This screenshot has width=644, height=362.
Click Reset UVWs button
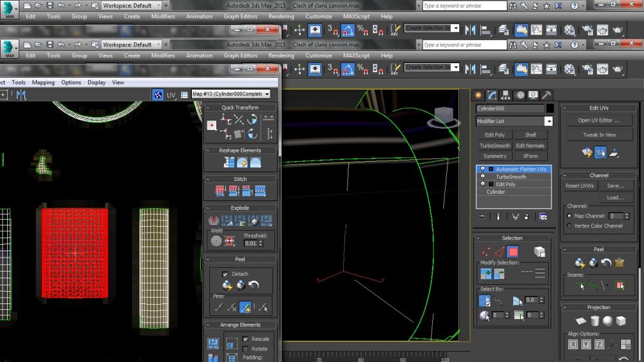580,186
